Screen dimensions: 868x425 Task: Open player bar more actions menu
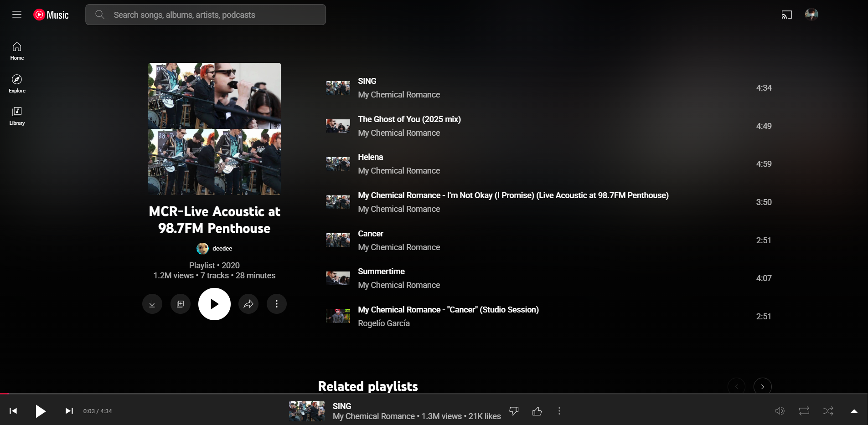pos(559,411)
